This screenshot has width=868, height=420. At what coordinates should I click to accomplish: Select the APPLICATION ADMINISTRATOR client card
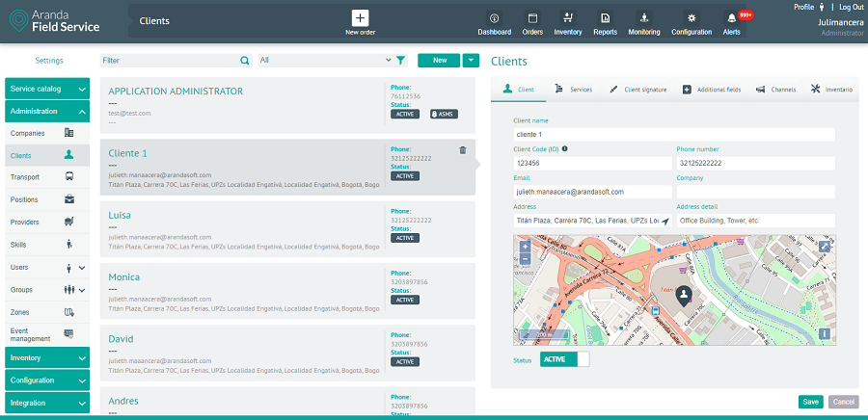point(287,105)
